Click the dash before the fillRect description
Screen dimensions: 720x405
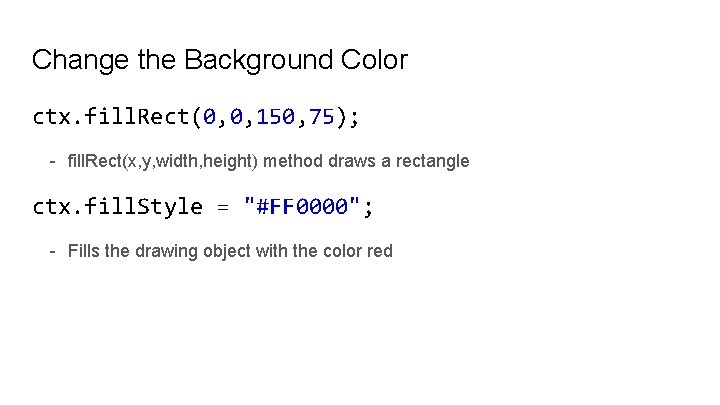[52, 161]
